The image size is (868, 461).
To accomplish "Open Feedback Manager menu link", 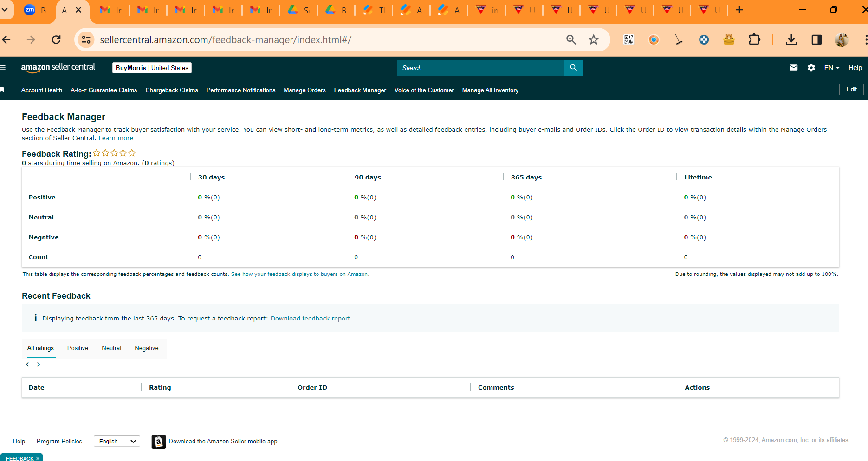I will [x=360, y=90].
